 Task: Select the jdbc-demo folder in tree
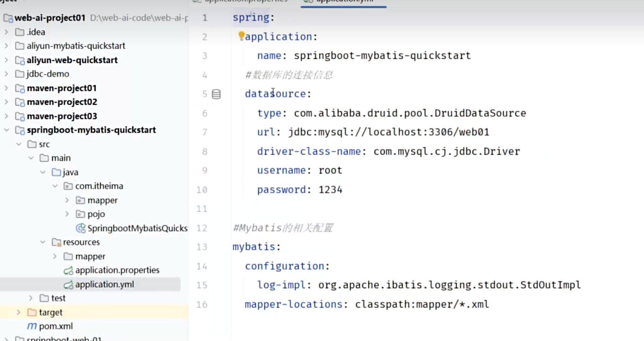(48, 74)
